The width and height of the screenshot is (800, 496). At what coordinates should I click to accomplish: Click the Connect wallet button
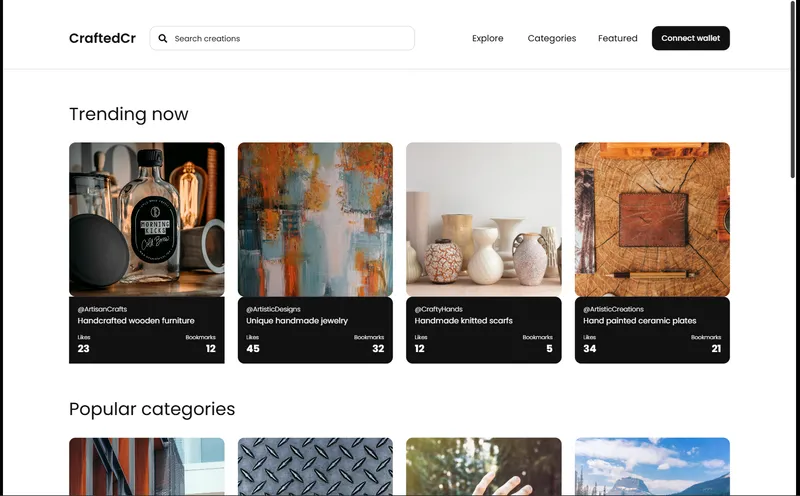690,38
